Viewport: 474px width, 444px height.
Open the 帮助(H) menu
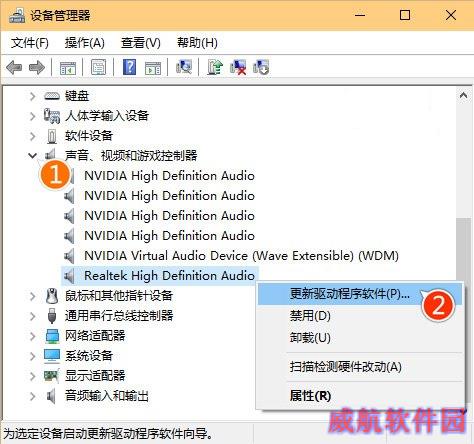coord(197,43)
